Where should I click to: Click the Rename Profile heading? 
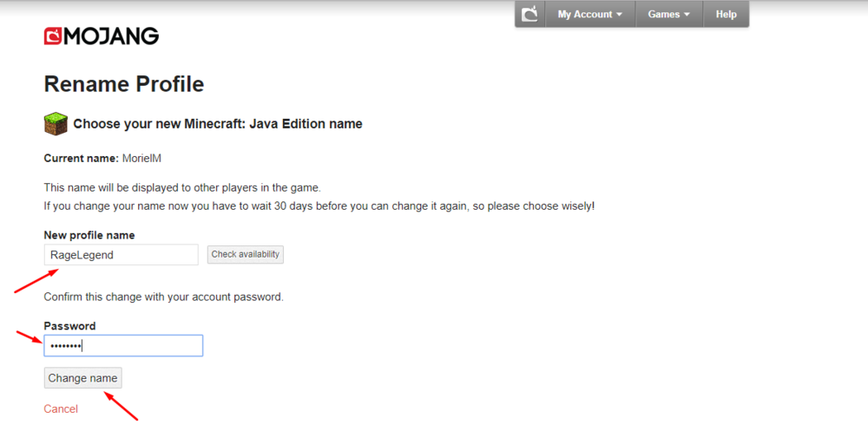coord(123,84)
